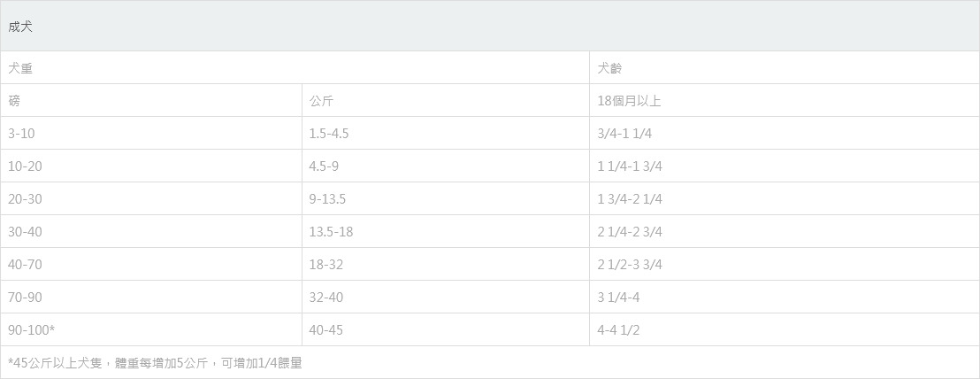Click the 磅 sub-header cell
Screen dimensions: 980x379
click(14, 101)
